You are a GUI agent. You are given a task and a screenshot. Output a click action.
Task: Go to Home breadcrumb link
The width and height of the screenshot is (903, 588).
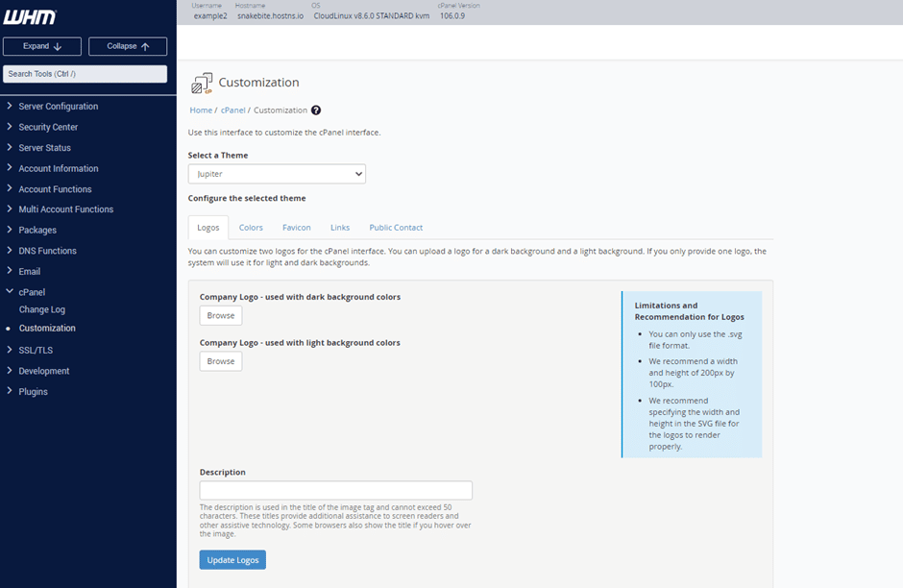pyautogui.click(x=201, y=110)
